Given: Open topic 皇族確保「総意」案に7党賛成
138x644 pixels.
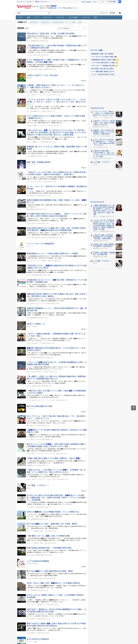Looking at the screenshot, I should 102,54.
